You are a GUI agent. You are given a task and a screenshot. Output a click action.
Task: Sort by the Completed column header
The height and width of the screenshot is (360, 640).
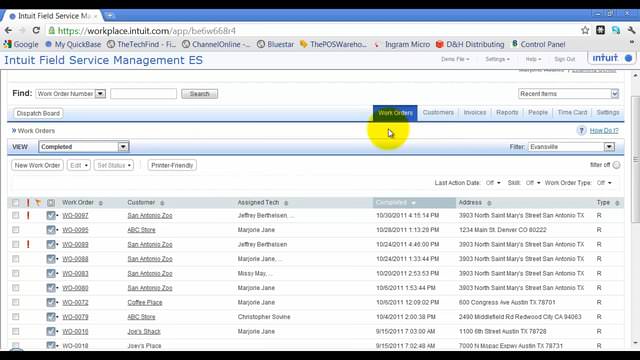click(414, 202)
